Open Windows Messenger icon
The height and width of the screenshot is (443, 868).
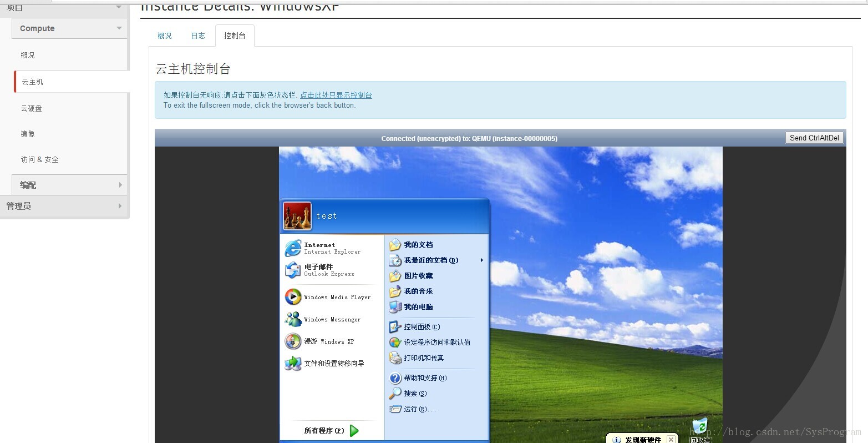[x=293, y=319]
